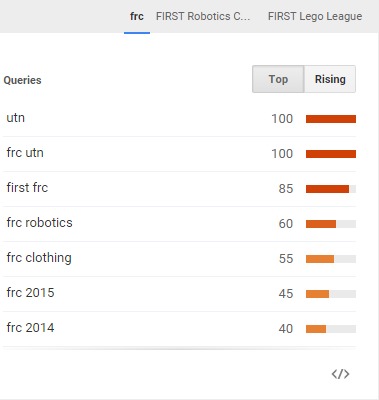Open the embed code icon
This screenshot has height=400, width=379.
coord(340,374)
